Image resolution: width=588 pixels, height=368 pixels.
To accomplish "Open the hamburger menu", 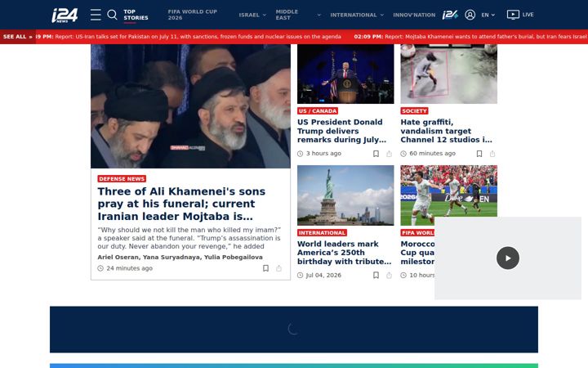I will (x=96, y=15).
